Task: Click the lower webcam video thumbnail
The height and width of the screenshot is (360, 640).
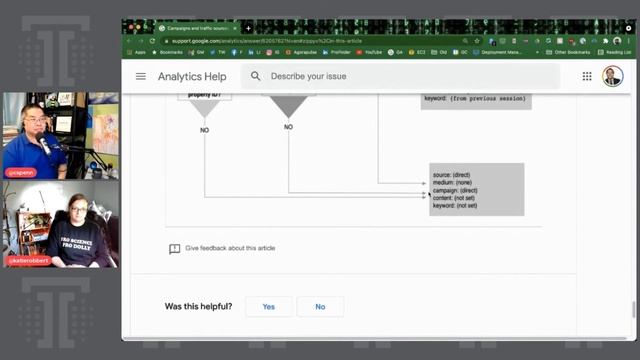Action: click(61, 224)
